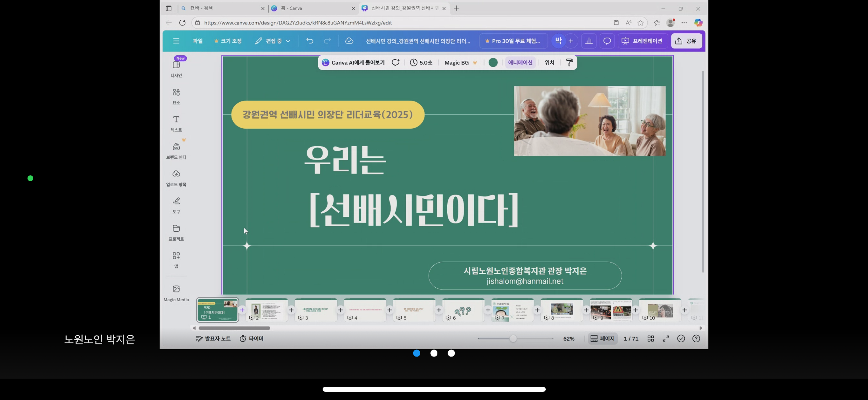The width and height of the screenshot is (868, 400).
Task: Expand the editing mode (편집 중) dropdown
Action: (x=273, y=41)
